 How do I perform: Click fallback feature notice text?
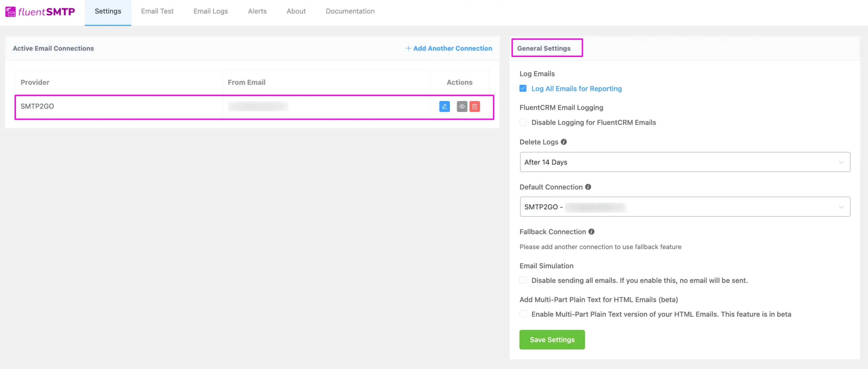600,247
